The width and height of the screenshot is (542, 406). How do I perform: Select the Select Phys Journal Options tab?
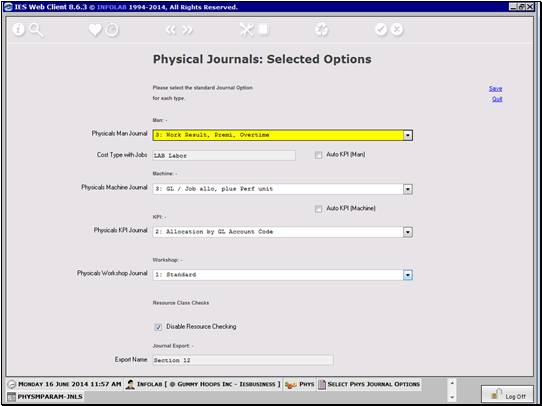(369, 384)
